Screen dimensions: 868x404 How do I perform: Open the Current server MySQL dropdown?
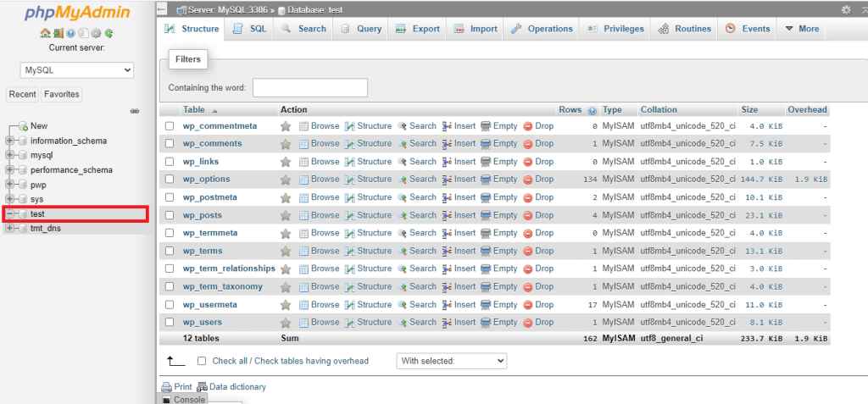click(77, 70)
